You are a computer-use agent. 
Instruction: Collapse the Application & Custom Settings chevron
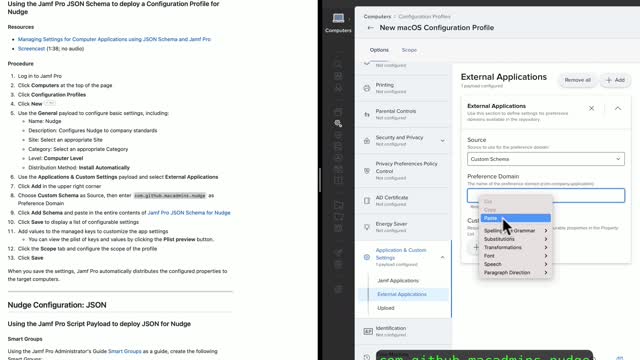pos(442,257)
